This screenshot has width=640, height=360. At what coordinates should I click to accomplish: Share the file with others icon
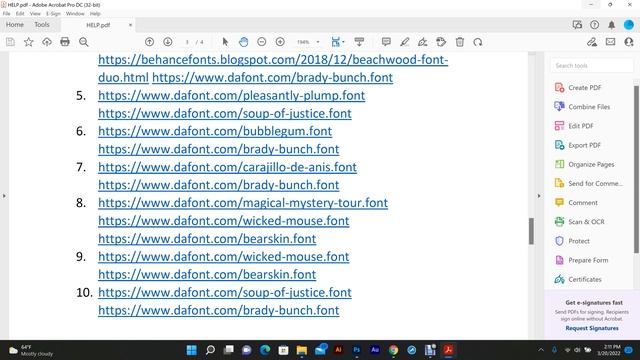pyautogui.click(x=629, y=42)
